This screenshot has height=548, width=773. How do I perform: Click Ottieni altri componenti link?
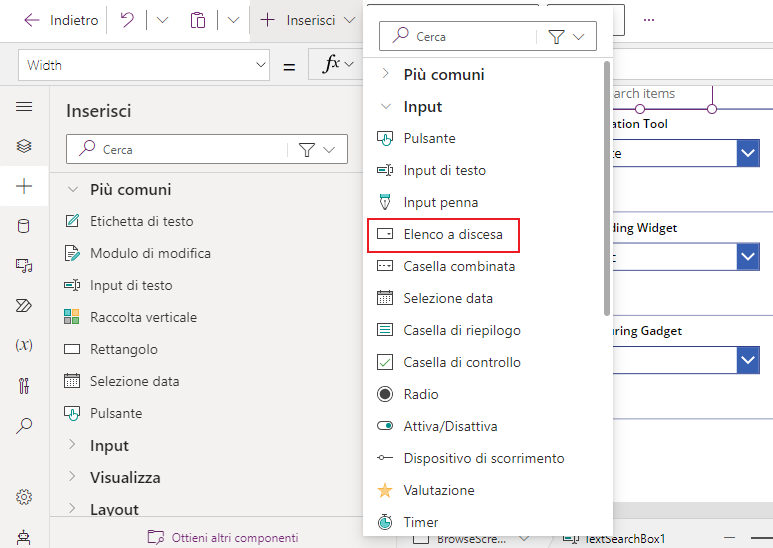tap(223, 537)
